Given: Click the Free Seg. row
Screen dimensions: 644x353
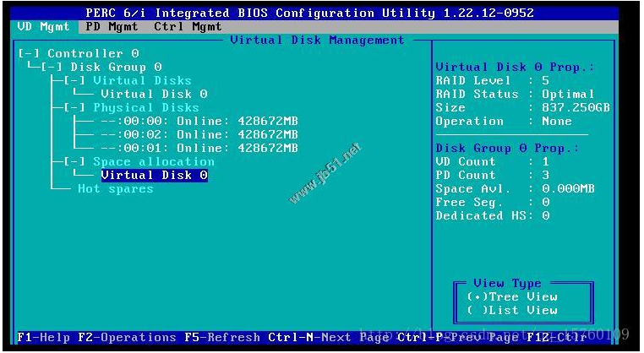Looking at the screenshot, I should point(493,203).
